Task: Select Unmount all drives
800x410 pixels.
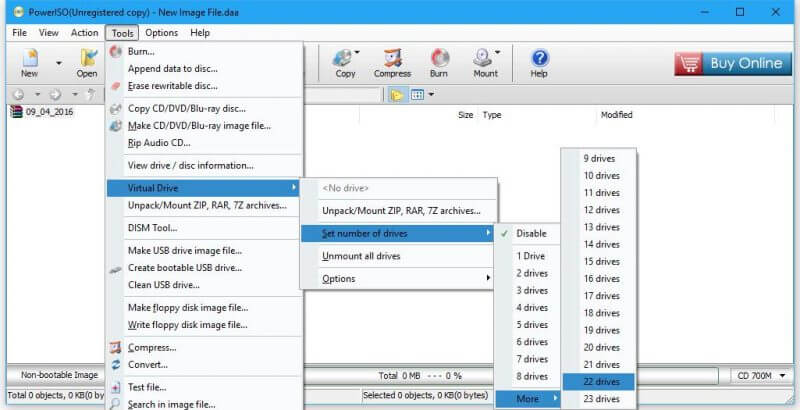Action: (x=398, y=256)
